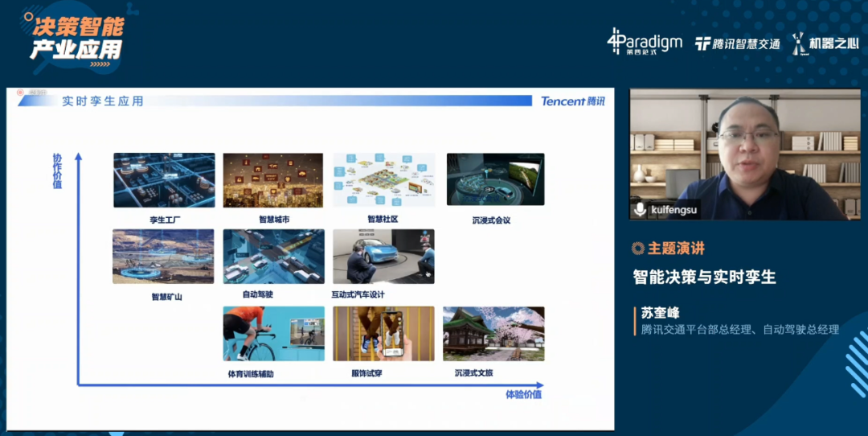The height and width of the screenshot is (436, 868).
Task: Click the microphone icon beside kuifengsu
Action: 640,210
